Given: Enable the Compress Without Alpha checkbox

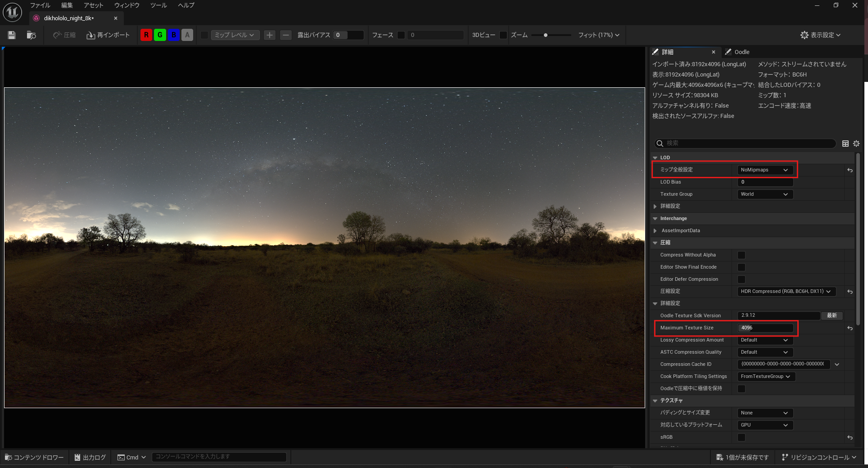Looking at the screenshot, I should click(741, 255).
